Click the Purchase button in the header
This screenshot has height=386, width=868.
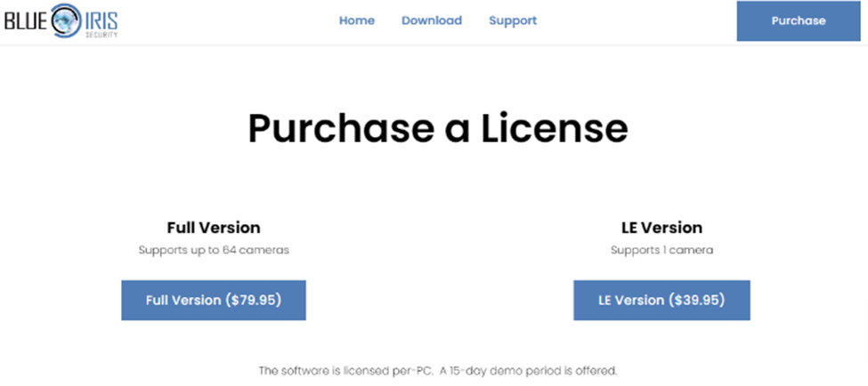pyautogui.click(x=799, y=21)
